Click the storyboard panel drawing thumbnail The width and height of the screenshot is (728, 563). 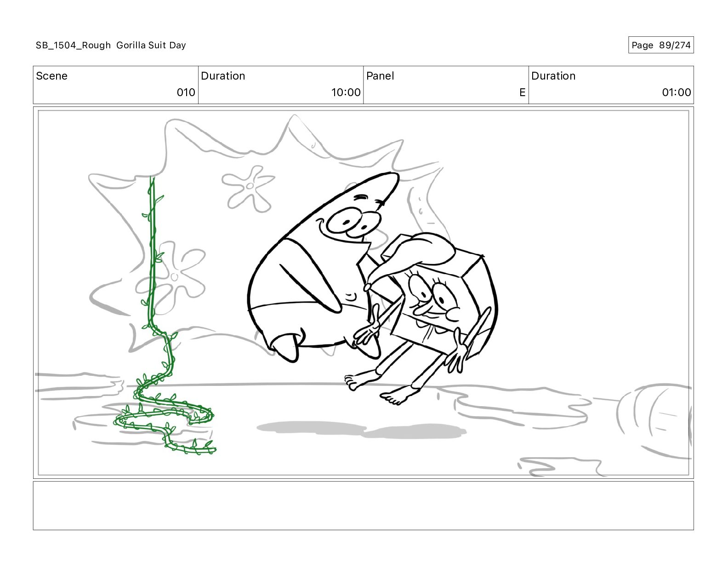coord(363,293)
